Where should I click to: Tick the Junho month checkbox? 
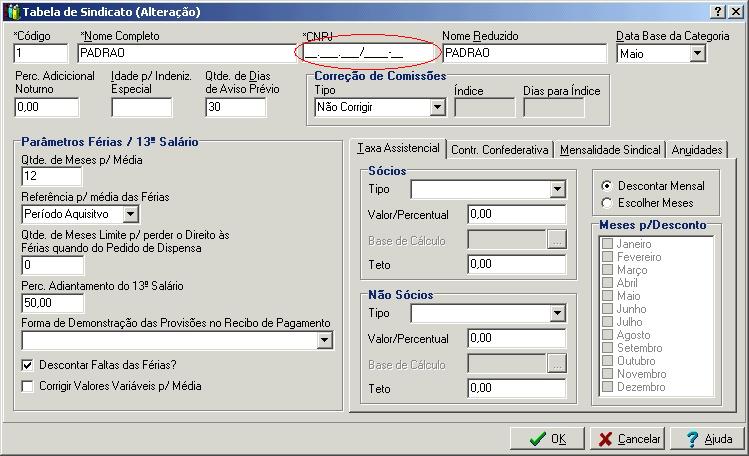[x=607, y=308]
